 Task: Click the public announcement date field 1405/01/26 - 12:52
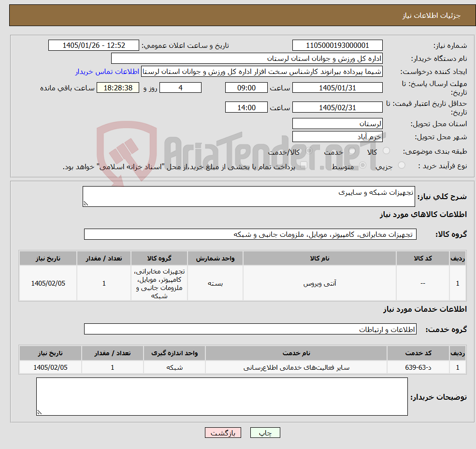coord(93,45)
